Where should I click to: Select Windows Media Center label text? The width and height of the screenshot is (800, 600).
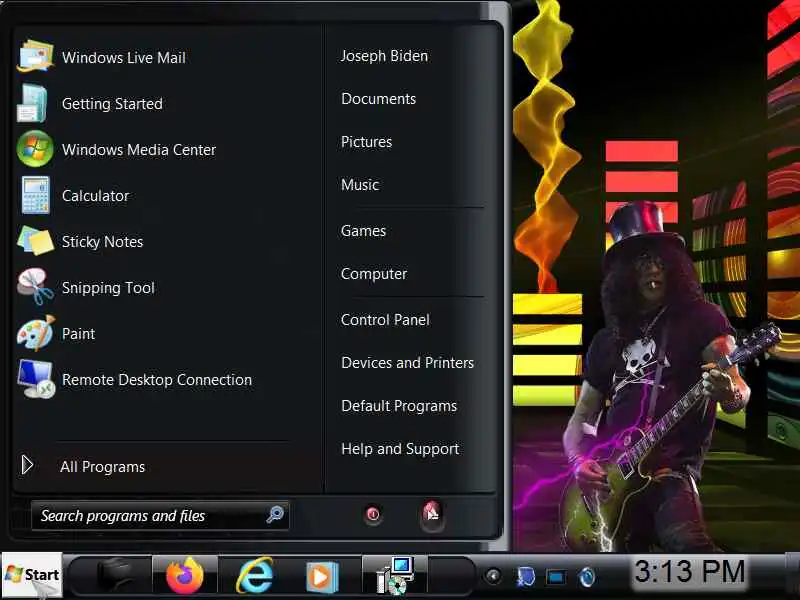tap(139, 149)
